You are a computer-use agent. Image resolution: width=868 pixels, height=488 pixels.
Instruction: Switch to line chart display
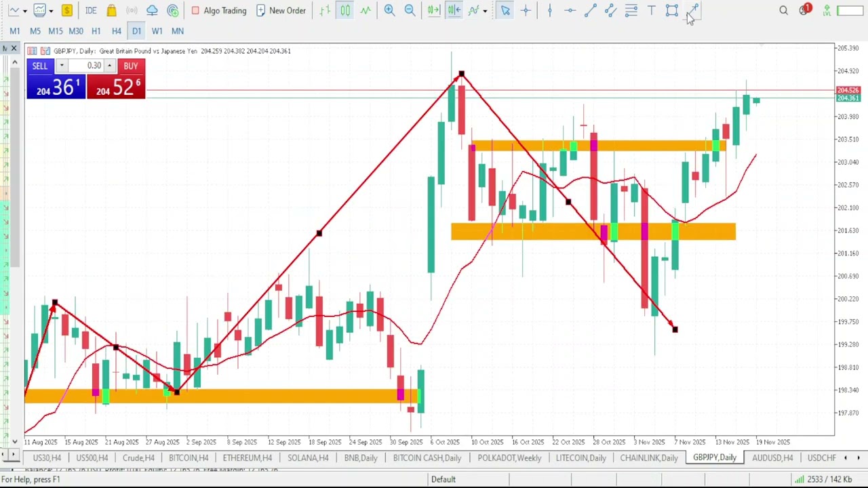(366, 10)
